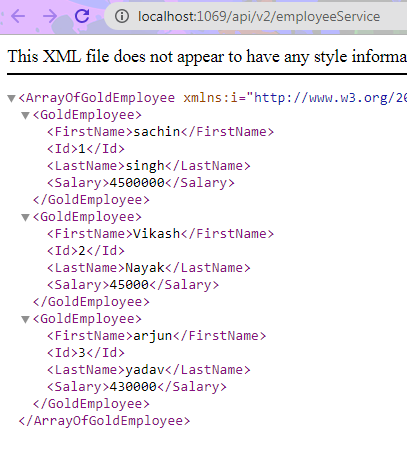Click the LastName value Nayak
407x468 pixels.
click(x=145, y=268)
